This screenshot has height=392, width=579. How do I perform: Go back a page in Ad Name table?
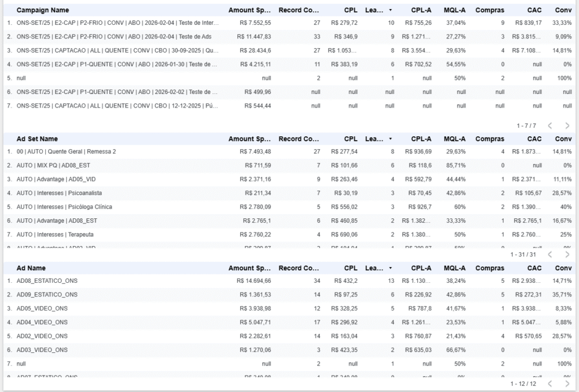click(550, 384)
